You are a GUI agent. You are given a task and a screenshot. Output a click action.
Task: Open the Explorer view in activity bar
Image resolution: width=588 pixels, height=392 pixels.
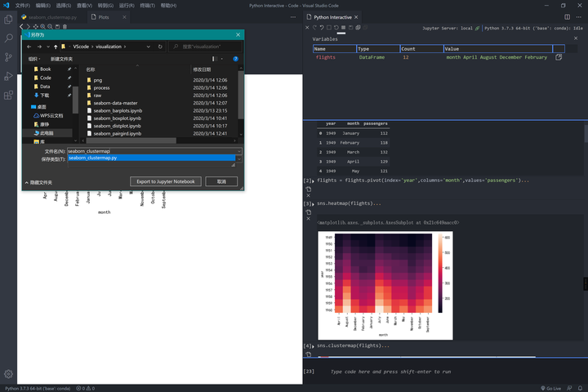pyautogui.click(x=8, y=19)
